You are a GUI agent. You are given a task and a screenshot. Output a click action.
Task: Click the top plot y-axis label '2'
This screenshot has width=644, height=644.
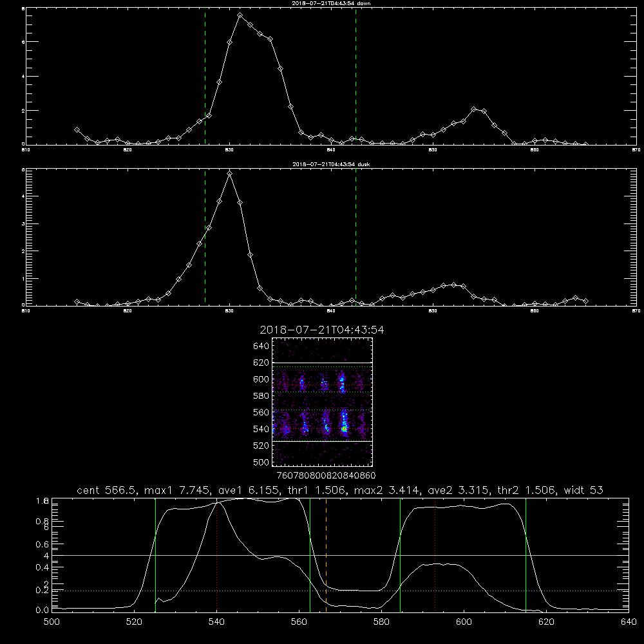(23, 111)
